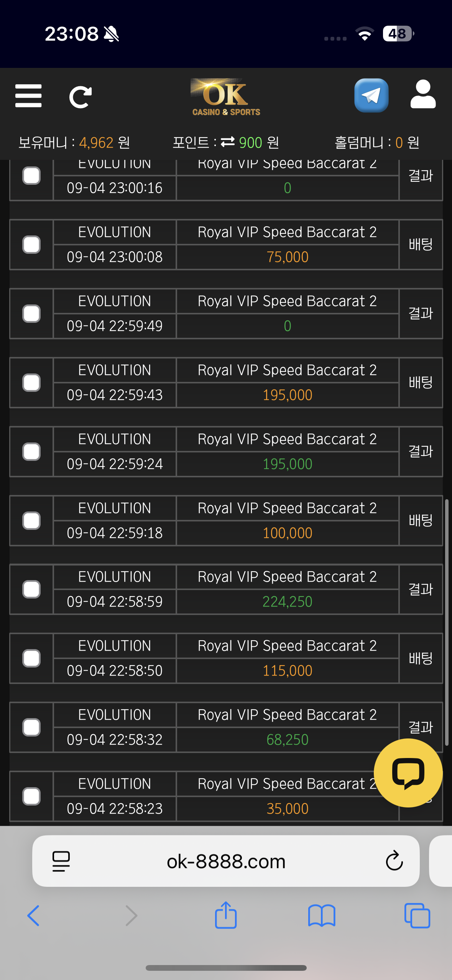Reload page from address bar icon

click(x=394, y=861)
